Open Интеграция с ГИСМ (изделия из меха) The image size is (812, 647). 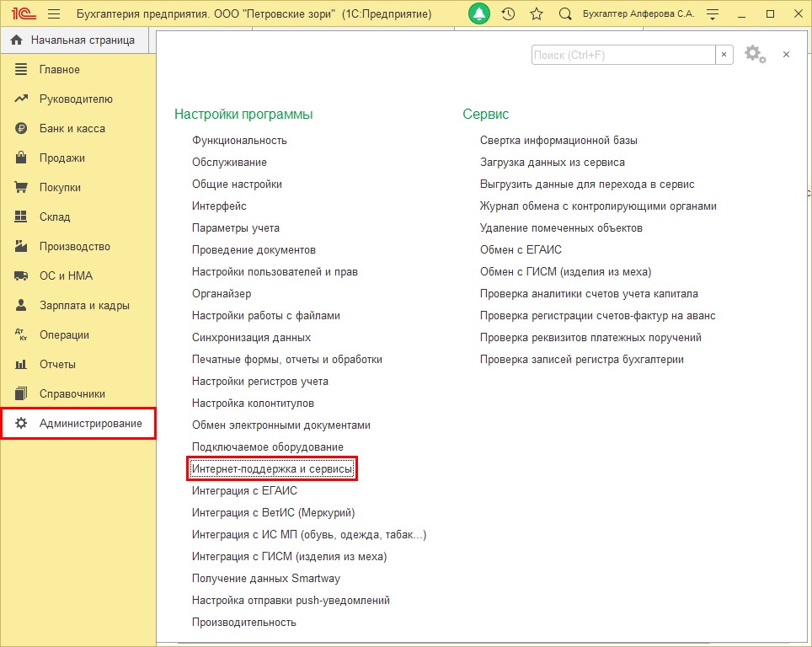pos(290,556)
